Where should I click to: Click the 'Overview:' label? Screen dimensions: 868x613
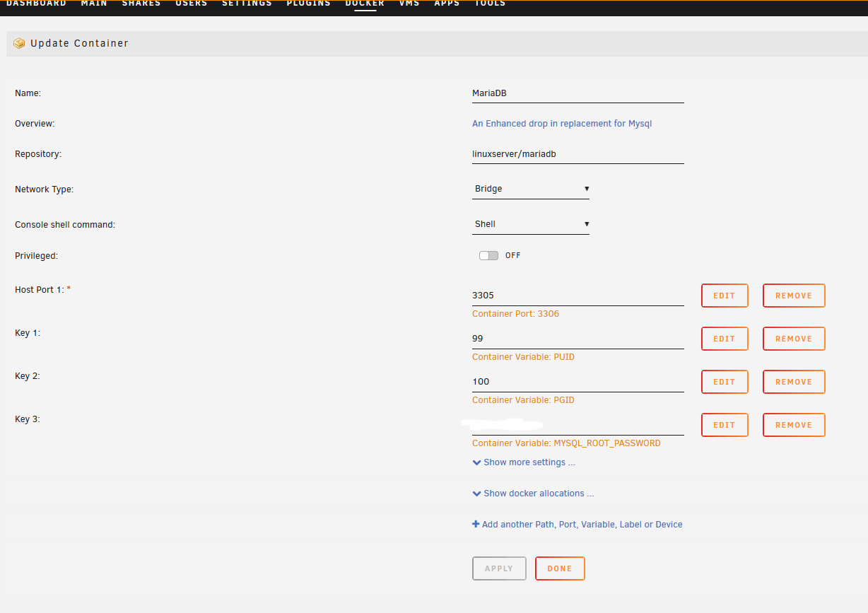35,124
